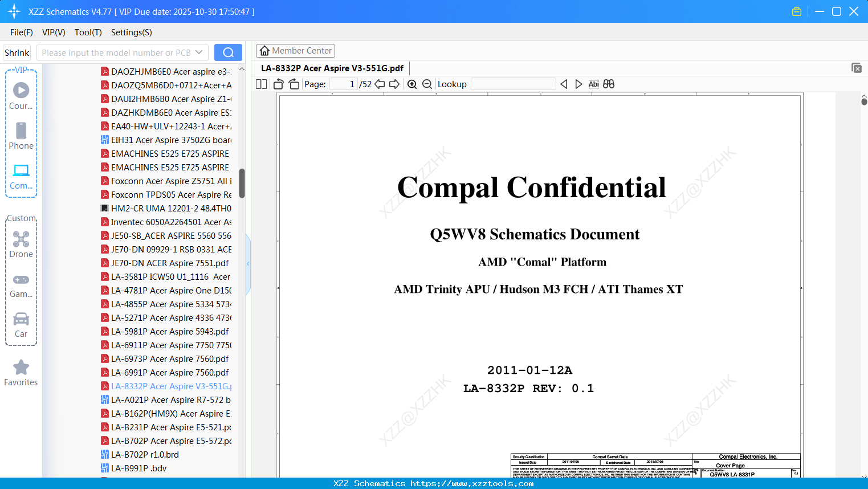Open DAUI2HMB6B0 Acer Aspire Z1 file
868x489 pixels.
(x=166, y=99)
